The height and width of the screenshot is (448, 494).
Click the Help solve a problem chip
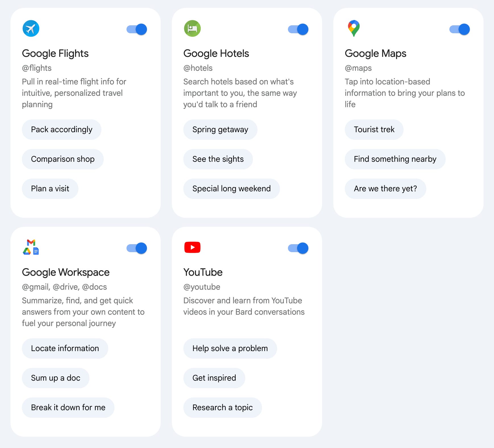[230, 349]
